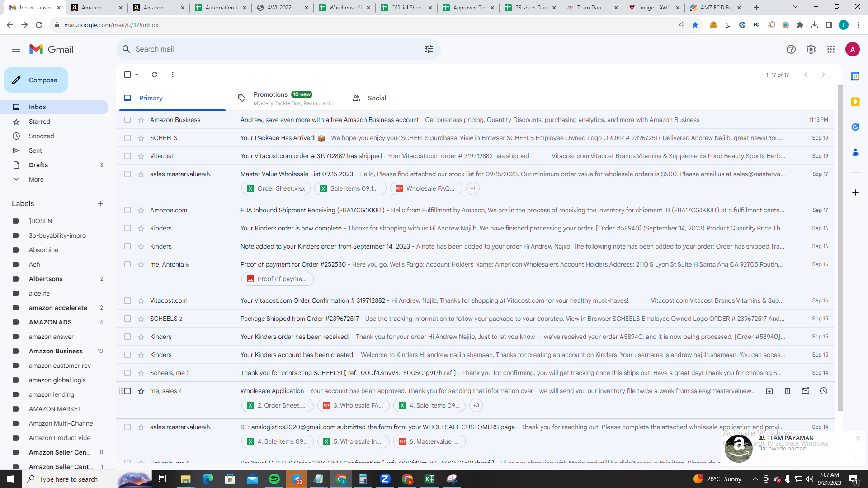Snooze the Wholesale Application email
868x488 pixels.
point(824,391)
